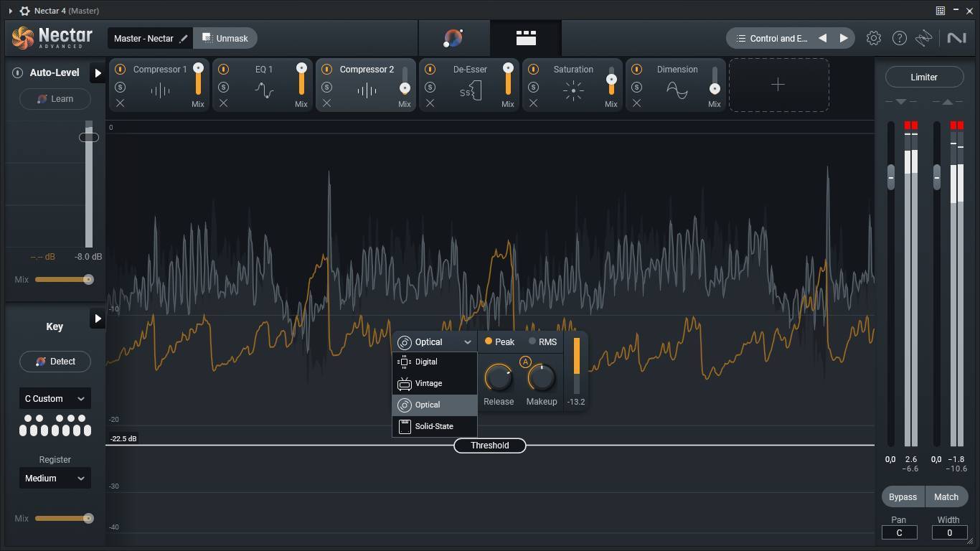
Task: Click the mute-connection icon beside help
Action: click(x=924, y=38)
